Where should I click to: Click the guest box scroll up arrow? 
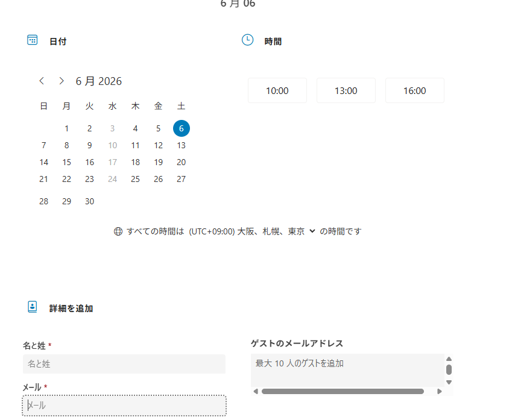(x=449, y=359)
